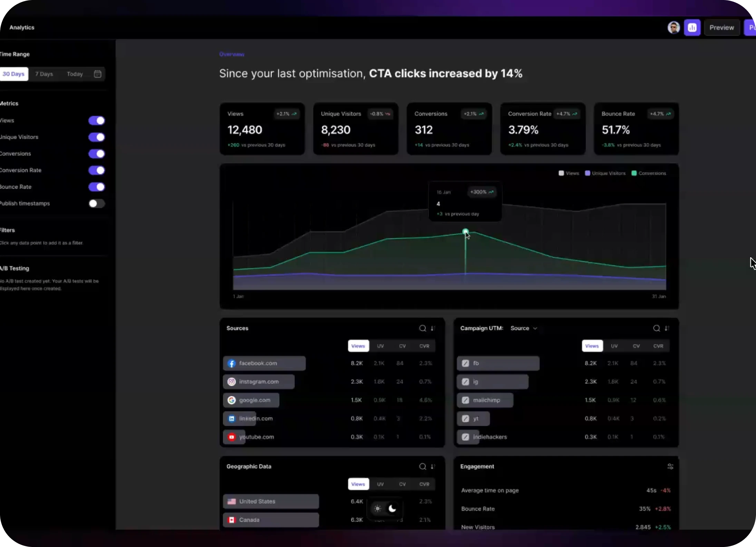Viewport: 756px width, 547px height.
Task: Click the edit icon beside indiehackers
Action: click(465, 437)
